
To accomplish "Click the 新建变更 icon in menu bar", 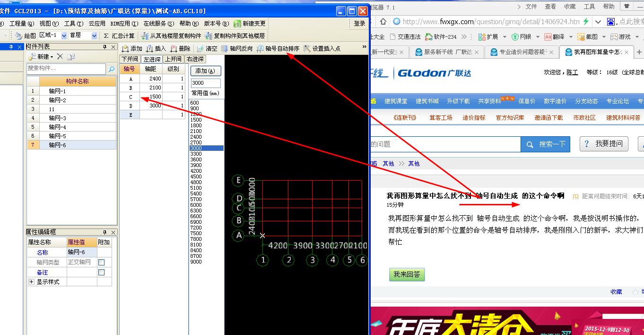I will [237, 23].
